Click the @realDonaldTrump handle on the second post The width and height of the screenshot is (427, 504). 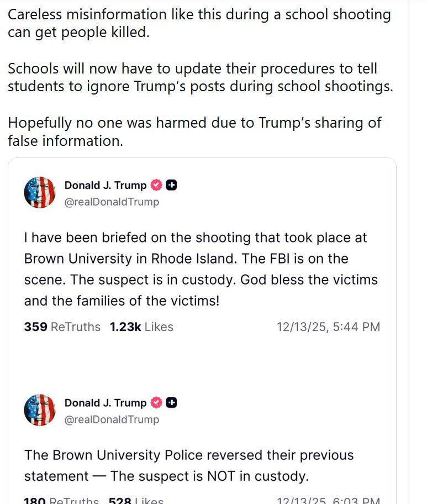[112, 419]
